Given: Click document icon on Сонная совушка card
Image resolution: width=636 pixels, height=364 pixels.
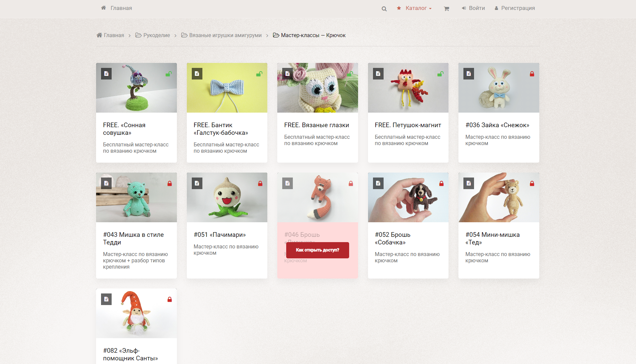Looking at the screenshot, I should (x=106, y=74).
